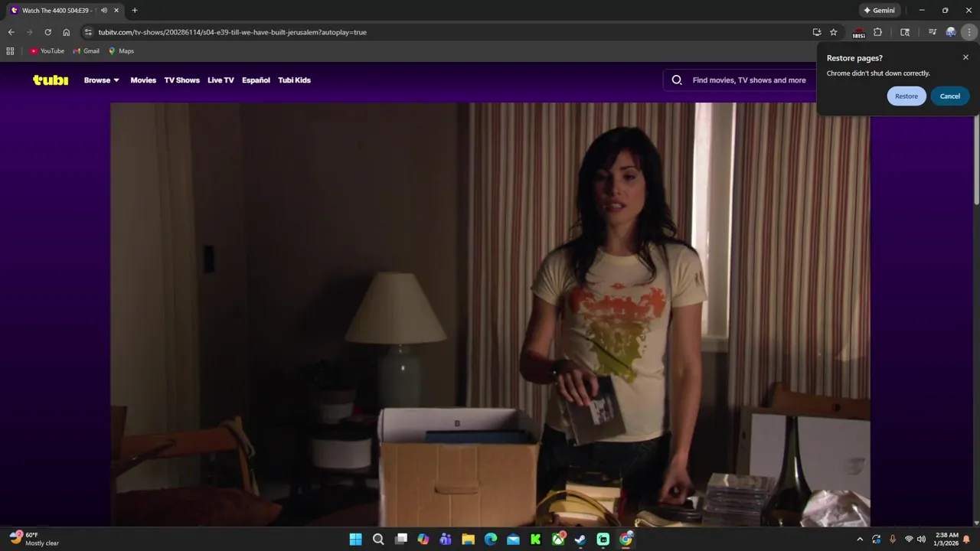Click the search magnifier icon on Tubi
The width and height of the screenshot is (980, 551).
coord(677,80)
